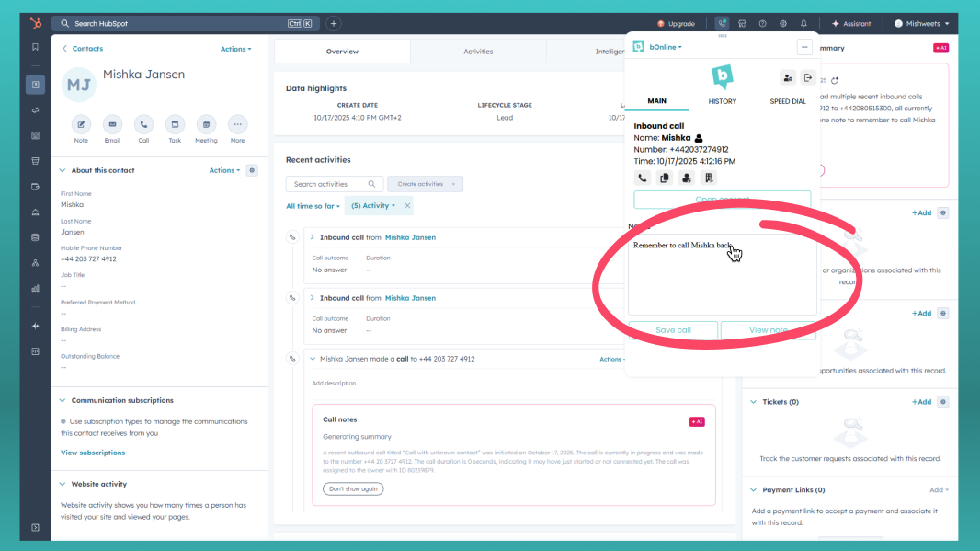Click the HubSpot sprocket logo

35,23
